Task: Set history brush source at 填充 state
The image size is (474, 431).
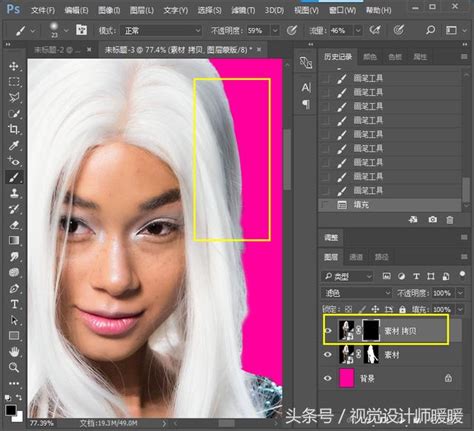Action: 325,205
